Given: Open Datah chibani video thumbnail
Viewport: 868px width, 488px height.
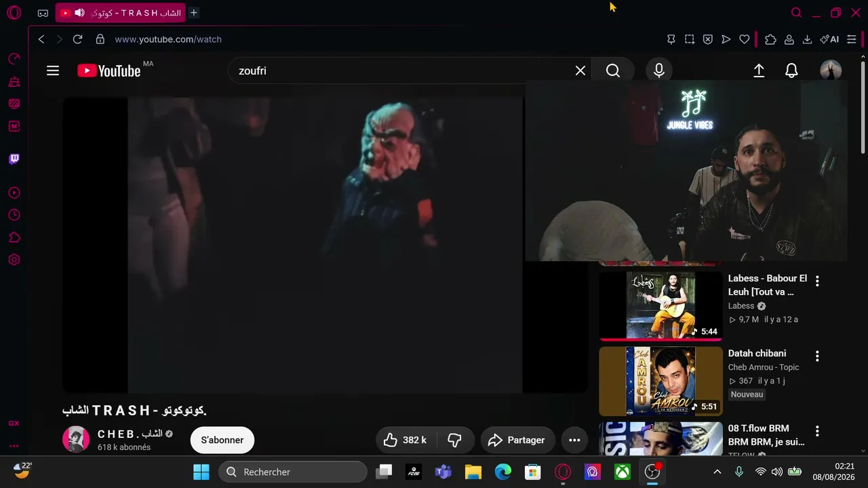Looking at the screenshot, I should tap(660, 381).
